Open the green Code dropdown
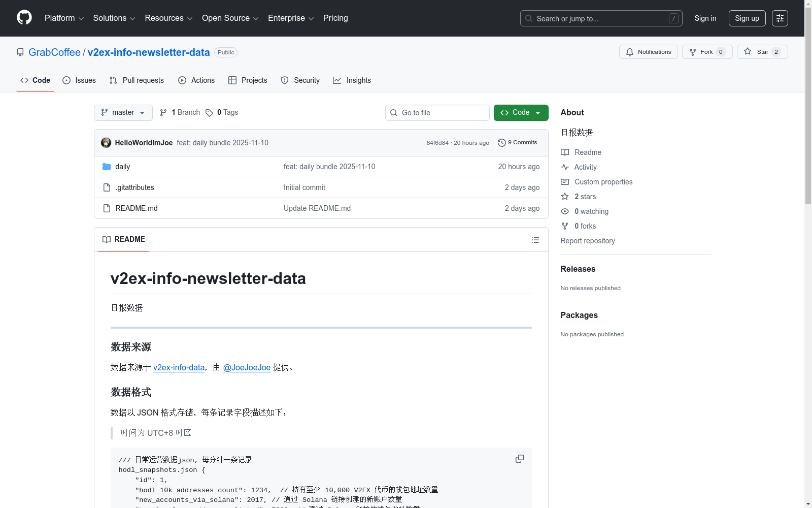This screenshot has width=812, height=508. pos(521,113)
